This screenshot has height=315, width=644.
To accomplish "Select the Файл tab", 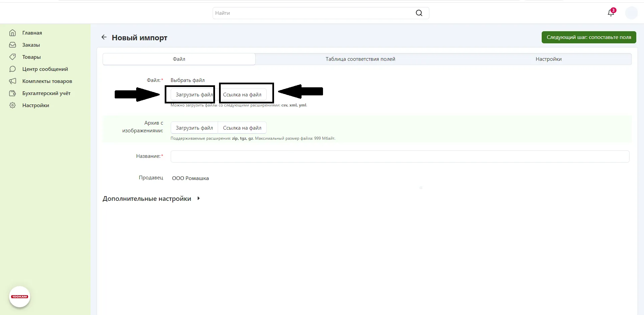I will (x=179, y=59).
